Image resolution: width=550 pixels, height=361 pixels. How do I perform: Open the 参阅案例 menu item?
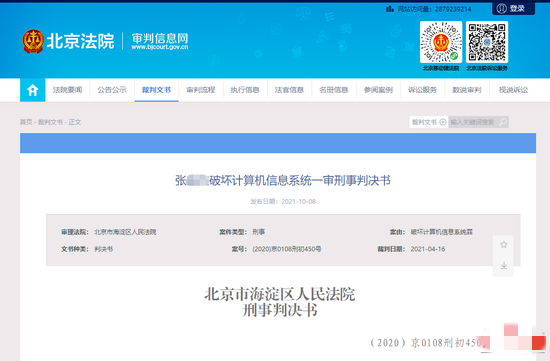coord(378,90)
